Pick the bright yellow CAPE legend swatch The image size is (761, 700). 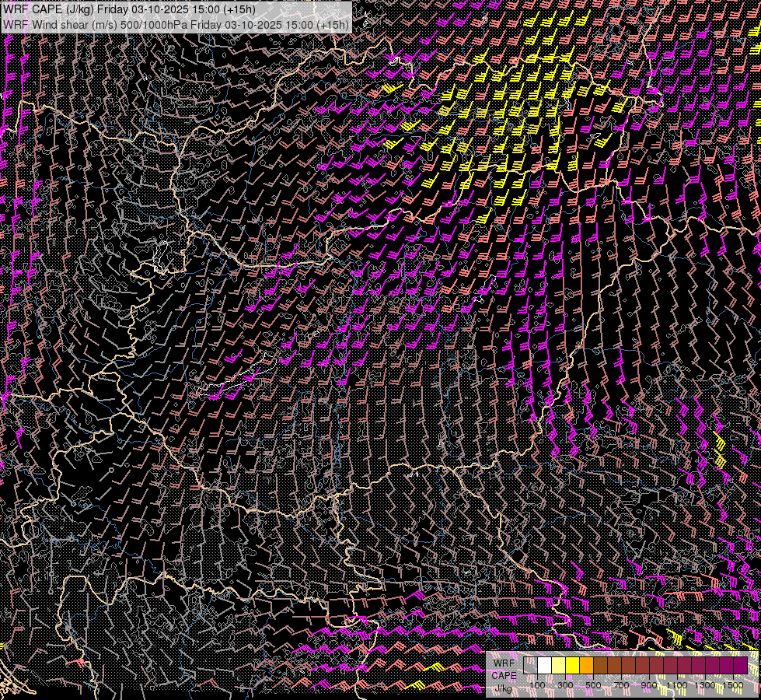[x=573, y=666]
